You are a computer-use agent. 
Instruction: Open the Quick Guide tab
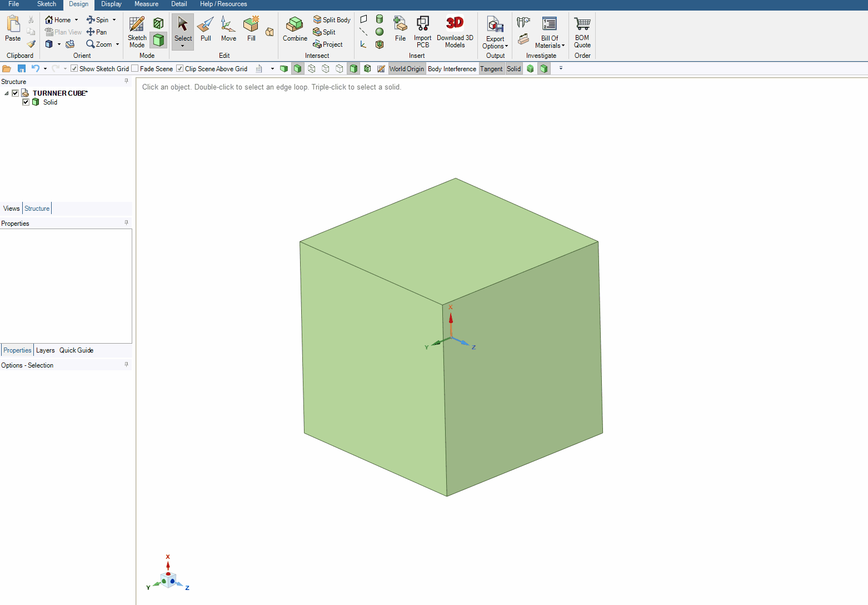pyautogui.click(x=76, y=350)
